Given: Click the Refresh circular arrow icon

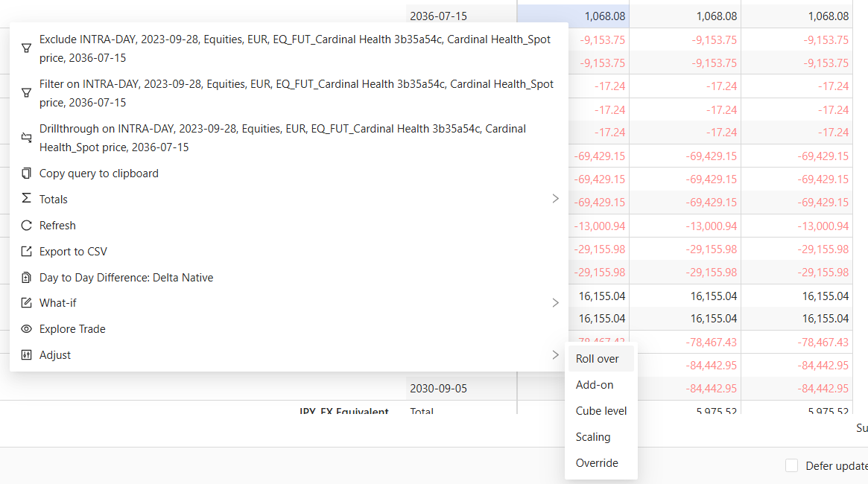Looking at the screenshot, I should click(x=26, y=226).
